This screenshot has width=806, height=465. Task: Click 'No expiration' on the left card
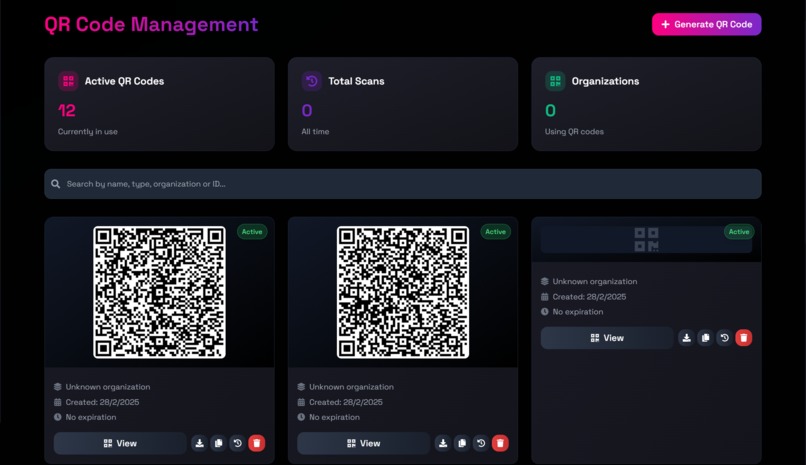[x=91, y=417]
